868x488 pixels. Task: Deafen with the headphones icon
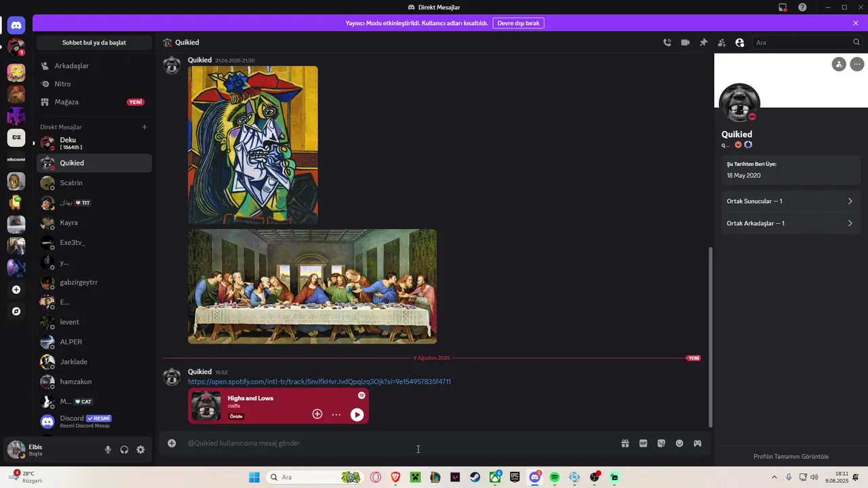(x=124, y=449)
